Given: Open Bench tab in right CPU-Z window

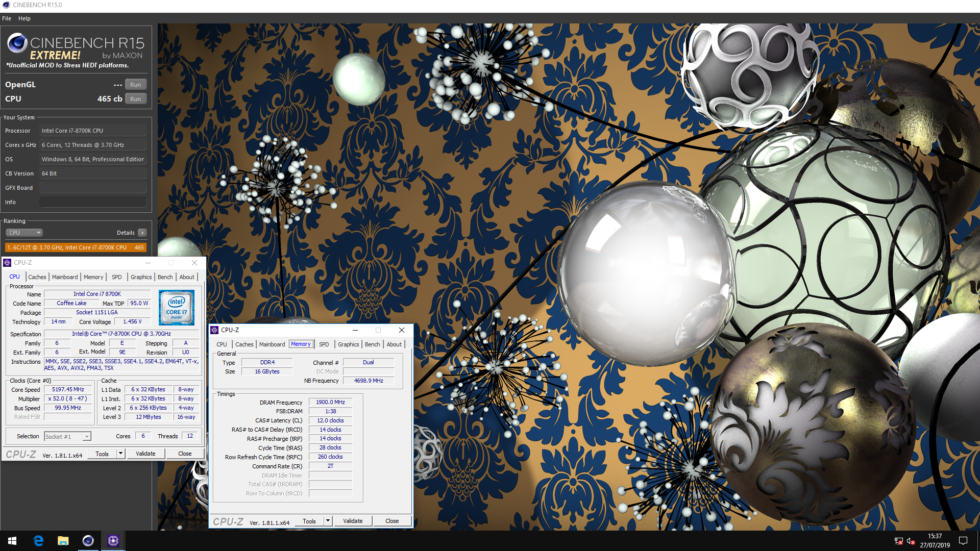Looking at the screenshot, I should tap(373, 344).
